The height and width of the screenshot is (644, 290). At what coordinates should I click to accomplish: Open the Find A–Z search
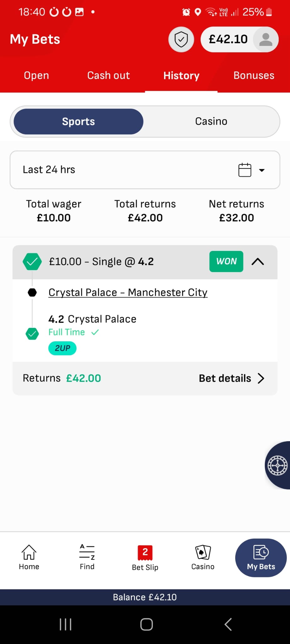point(87,557)
